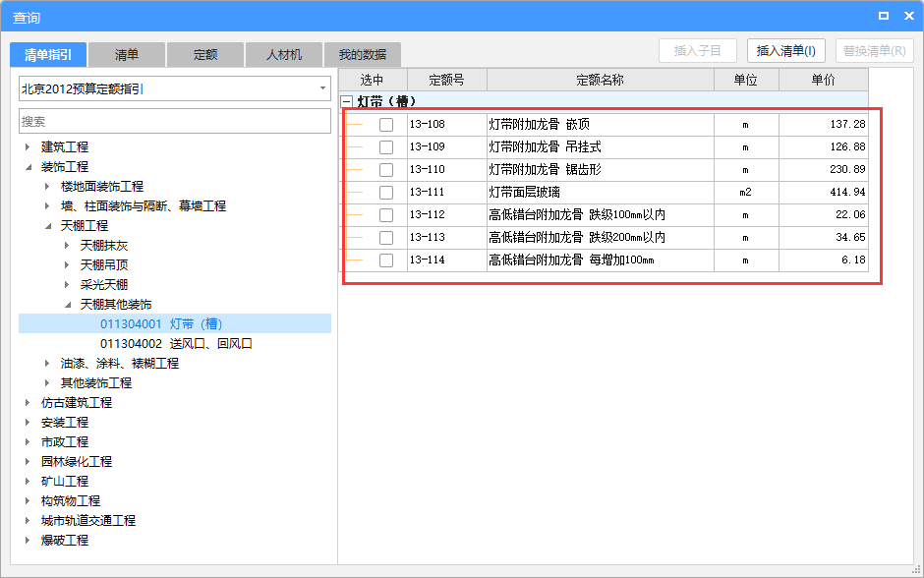Expand the 建筑工程 tree node
Screen dimensions: 924x578
[x=28, y=146]
